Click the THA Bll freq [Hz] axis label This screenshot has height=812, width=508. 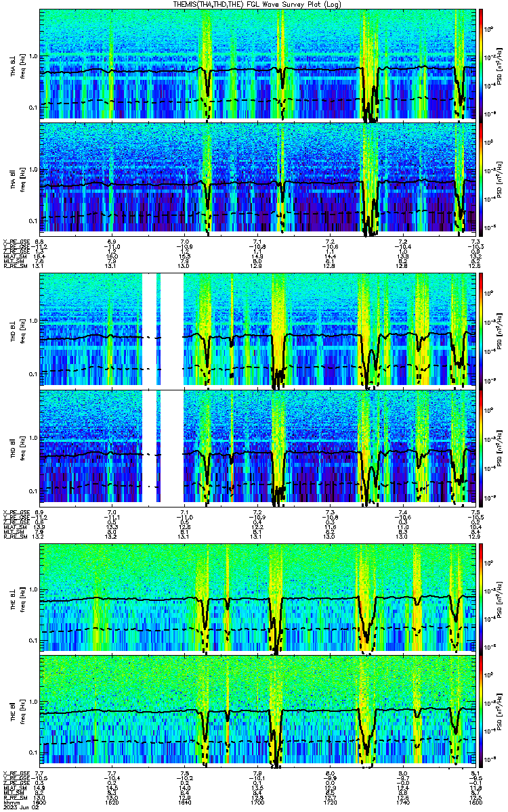(x=17, y=179)
